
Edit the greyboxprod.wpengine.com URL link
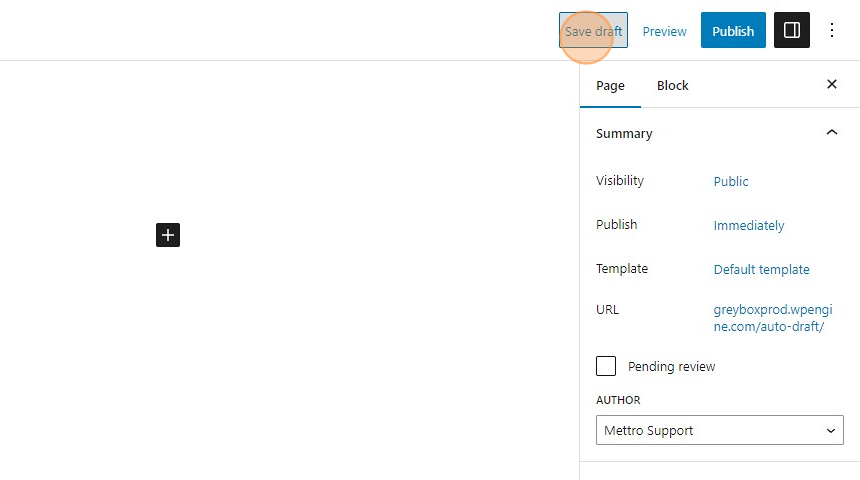click(773, 318)
